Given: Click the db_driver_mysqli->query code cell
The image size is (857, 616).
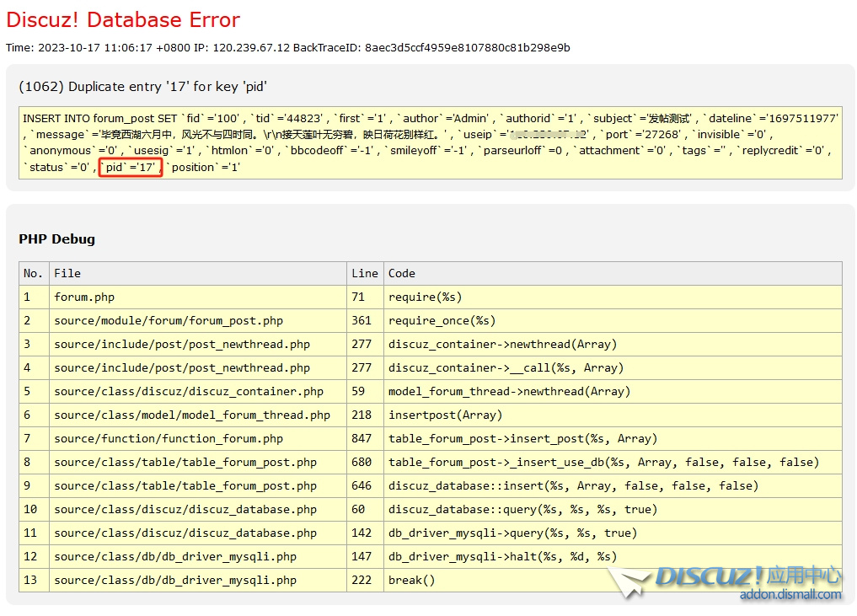Looking at the screenshot, I should click(613, 533).
